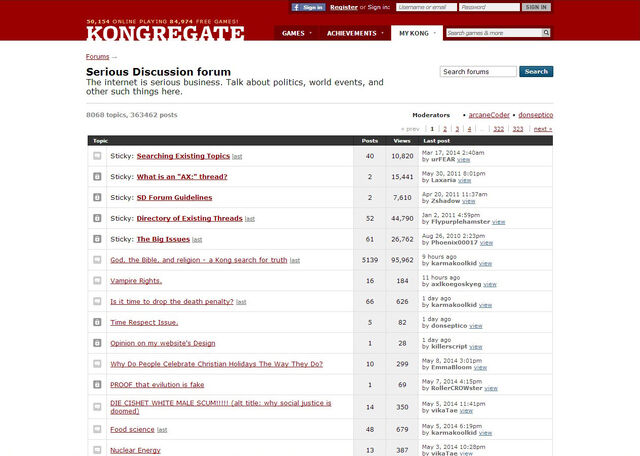Click the SIGN IN button
This screenshot has height=456, width=640.
coord(536,7)
